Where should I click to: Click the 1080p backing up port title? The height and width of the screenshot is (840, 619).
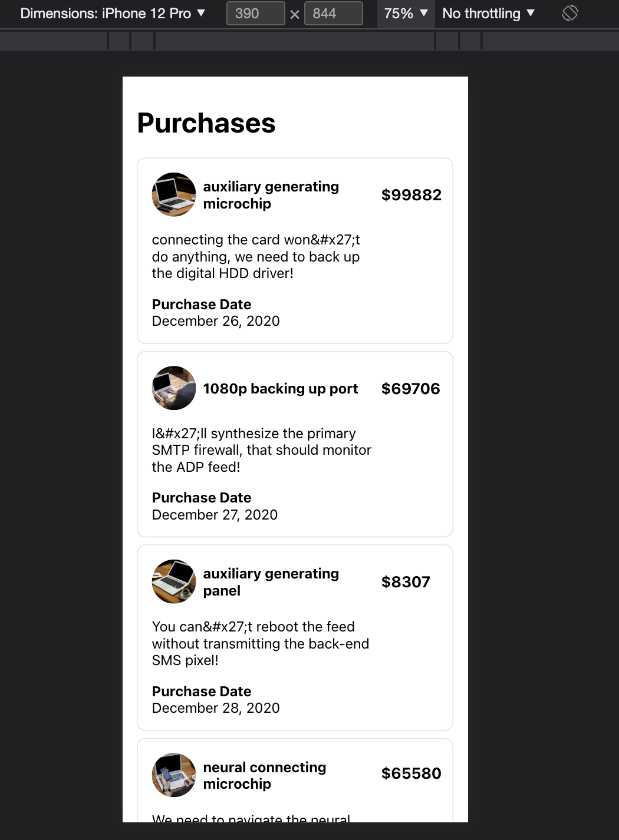pos(281,388)
